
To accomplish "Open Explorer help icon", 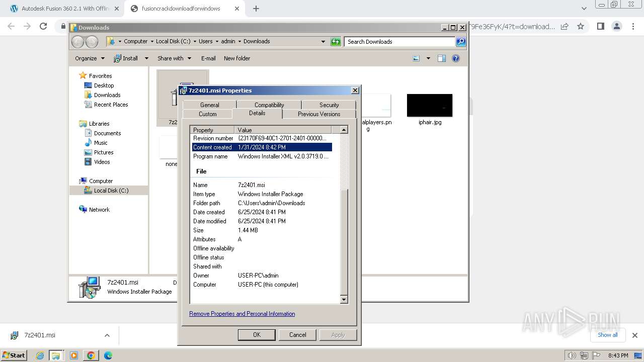I will (456, 58).
